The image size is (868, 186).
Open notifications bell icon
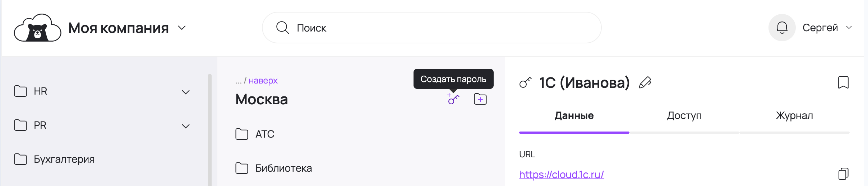click(x=782, y=28)
